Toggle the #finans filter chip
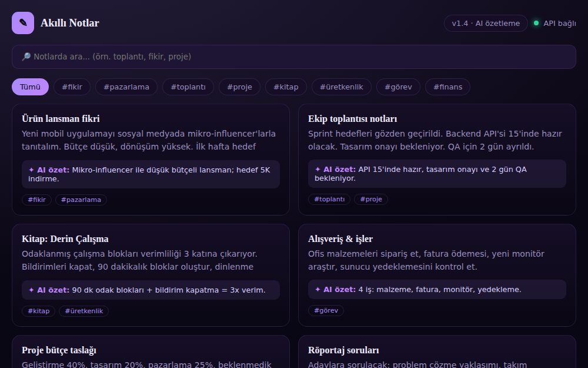The height and width of the screenshot is (368, 588). [447, 87]
